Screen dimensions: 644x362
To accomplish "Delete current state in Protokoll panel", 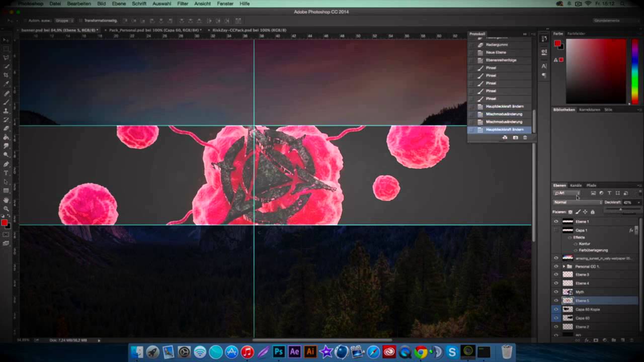I will 525,138.
